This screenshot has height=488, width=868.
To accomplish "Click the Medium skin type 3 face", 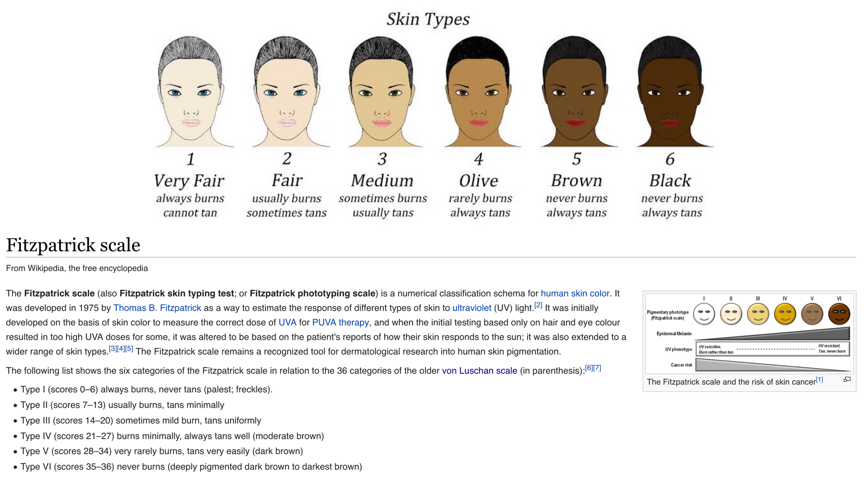I will [x=382, y=92].
